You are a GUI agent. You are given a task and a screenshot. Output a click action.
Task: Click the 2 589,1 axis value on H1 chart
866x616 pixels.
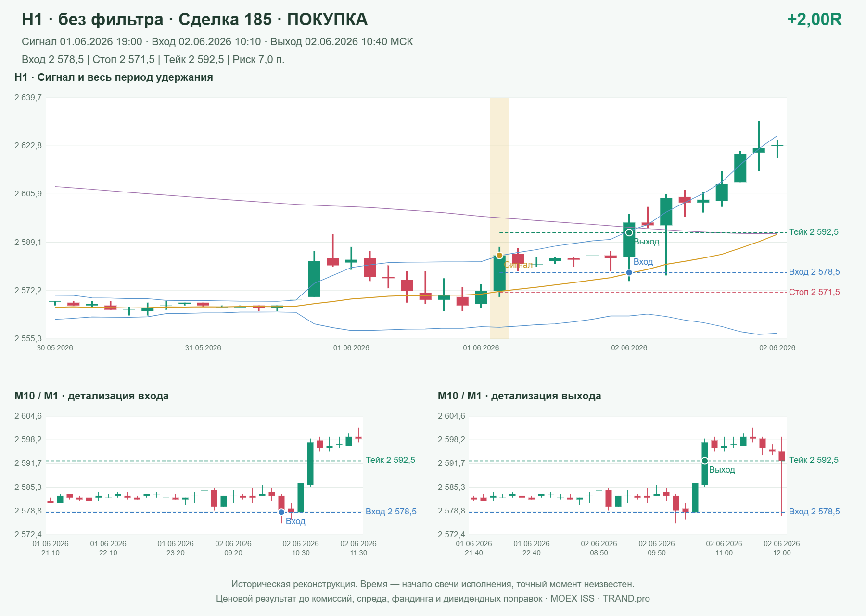(28, 242)
